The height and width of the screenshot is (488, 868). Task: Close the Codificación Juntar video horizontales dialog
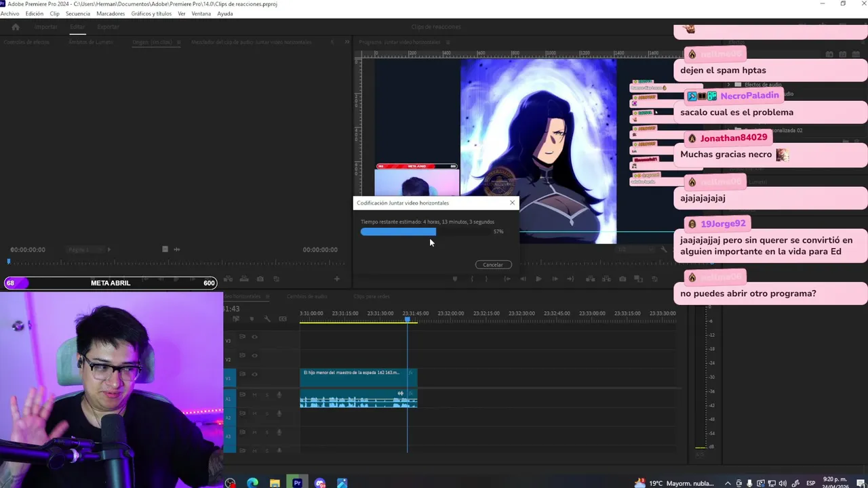click(x=512, y=203)
